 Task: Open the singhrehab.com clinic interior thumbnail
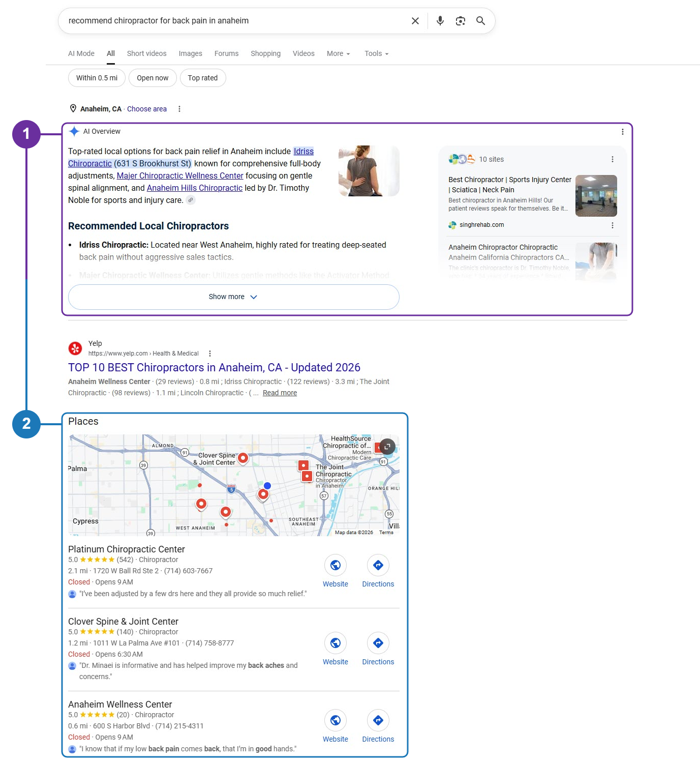click(596, 196)
